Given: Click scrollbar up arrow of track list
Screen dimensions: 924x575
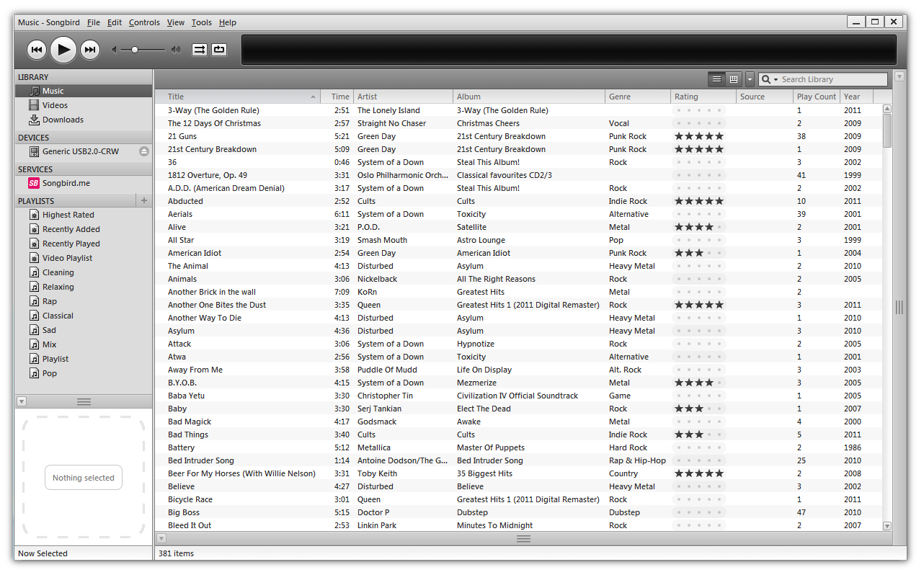Looking at the screenshot, I should click(x=887, y=109).
